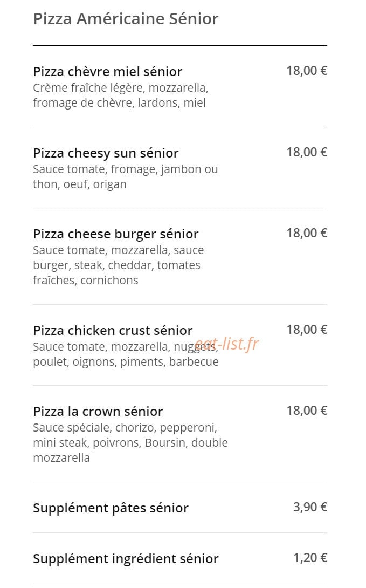The height and width of the screenshot is (588, 366).
Task: Click the eat-list.fr watermark link
Action: (227, 344)
